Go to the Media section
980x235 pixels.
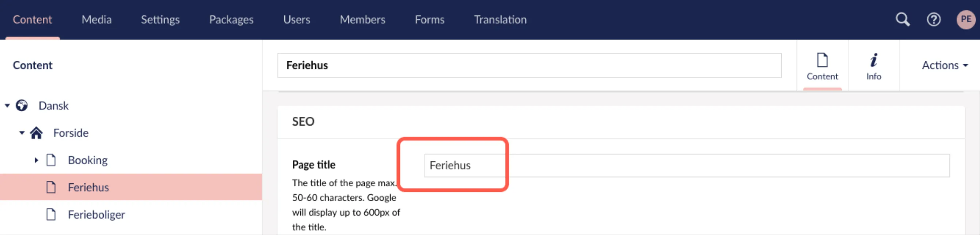pos(96,19)
